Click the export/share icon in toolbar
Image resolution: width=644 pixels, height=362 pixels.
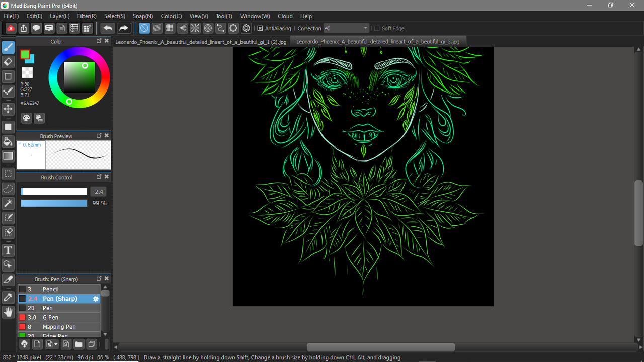(x=23, y=28)
